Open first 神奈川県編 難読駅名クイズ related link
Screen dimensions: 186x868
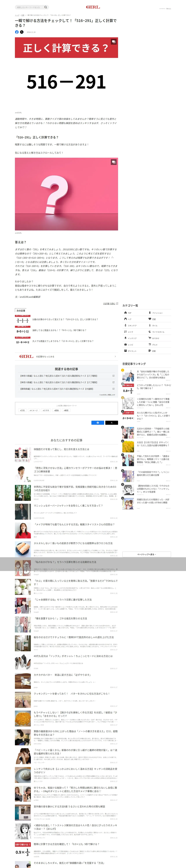point(66,376)
